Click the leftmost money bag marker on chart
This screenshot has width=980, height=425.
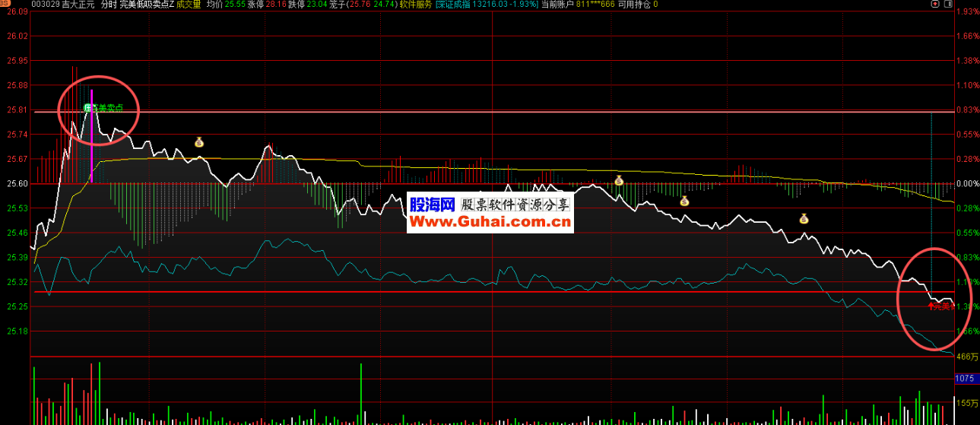pyautogui.click(x=199, y=142)
